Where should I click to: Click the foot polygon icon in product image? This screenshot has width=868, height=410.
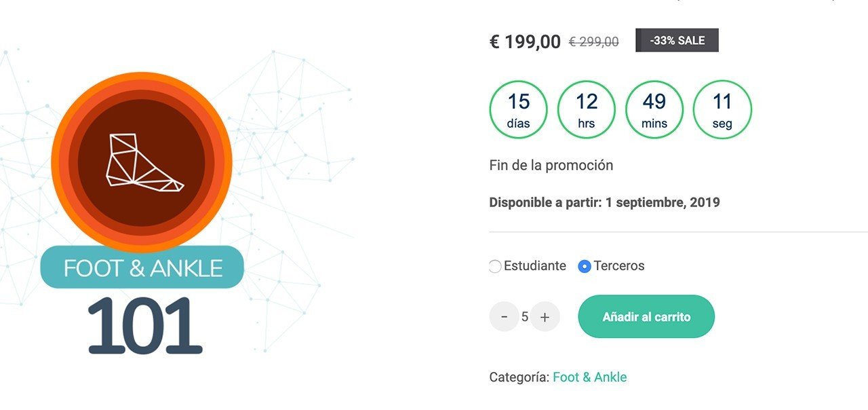[x=145, y=160]
